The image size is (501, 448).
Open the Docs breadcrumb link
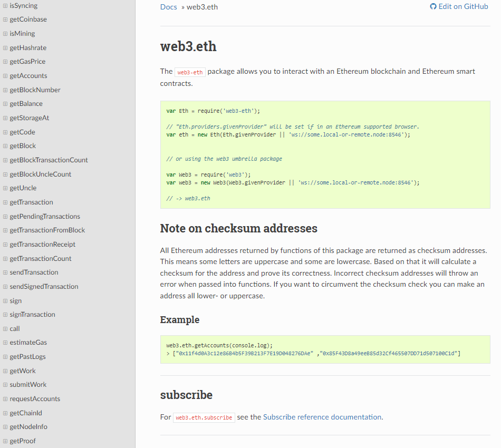168,6
